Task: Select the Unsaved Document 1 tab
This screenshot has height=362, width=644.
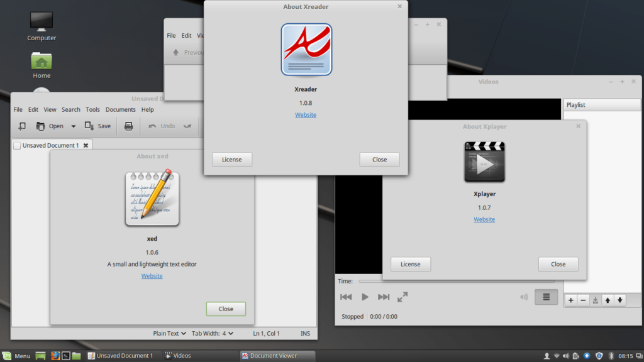Action: point(50,145)
